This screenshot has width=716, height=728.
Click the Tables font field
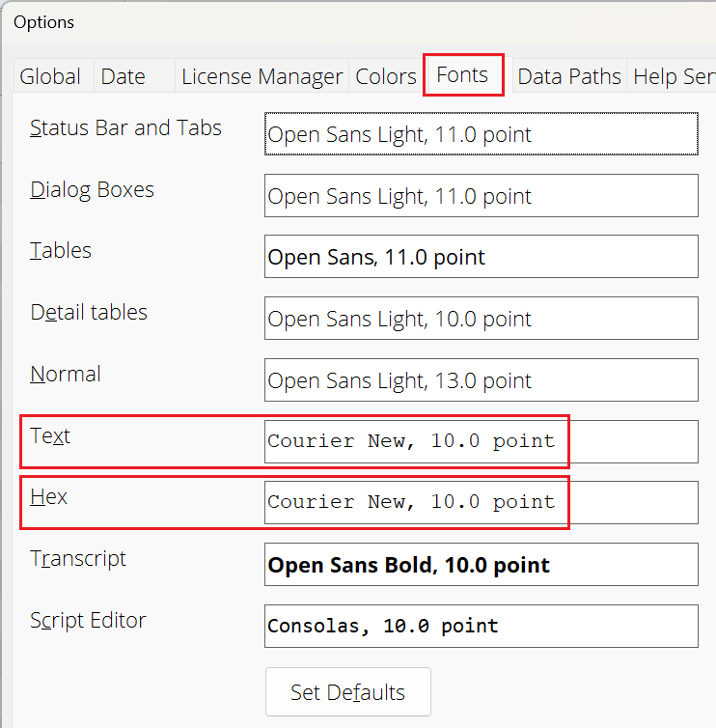click(x=481, y=257)
